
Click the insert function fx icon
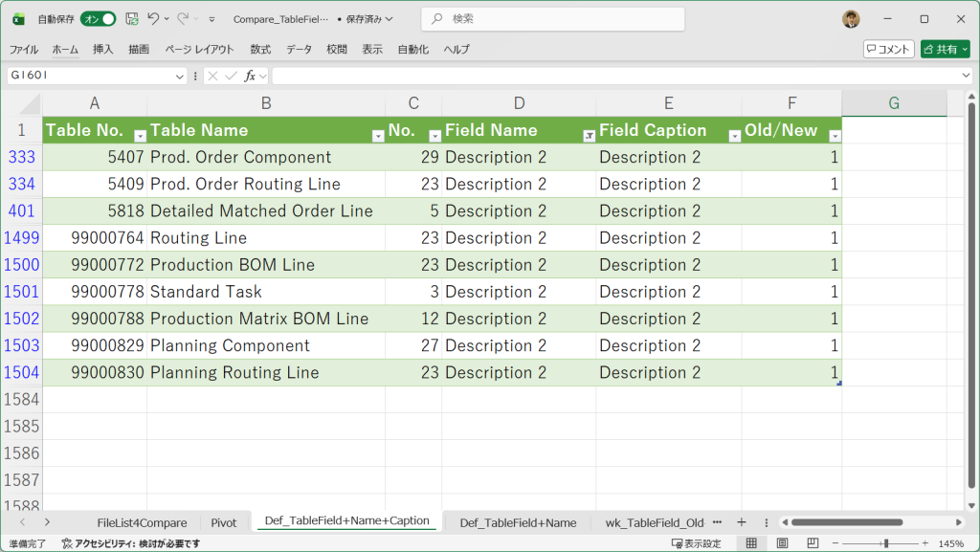(x=250, y=76)
